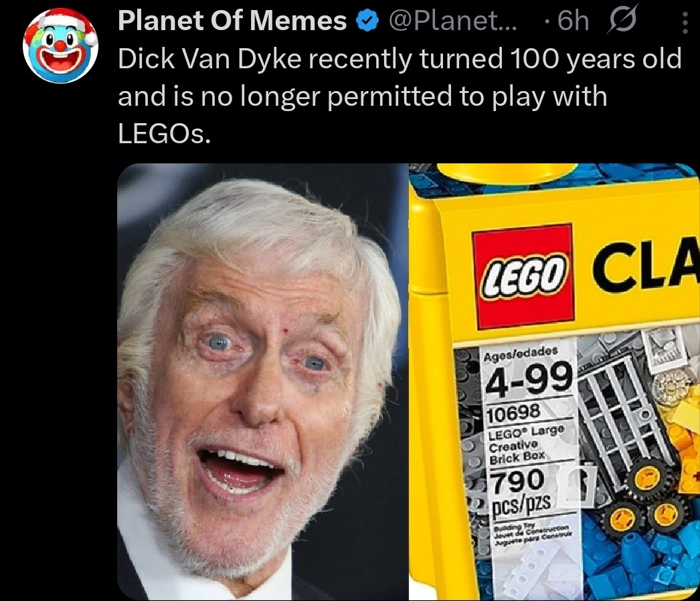This screenshot has width=700, height=601.
Task: Click the blue verified badge
Action: [x=367, y=22]
